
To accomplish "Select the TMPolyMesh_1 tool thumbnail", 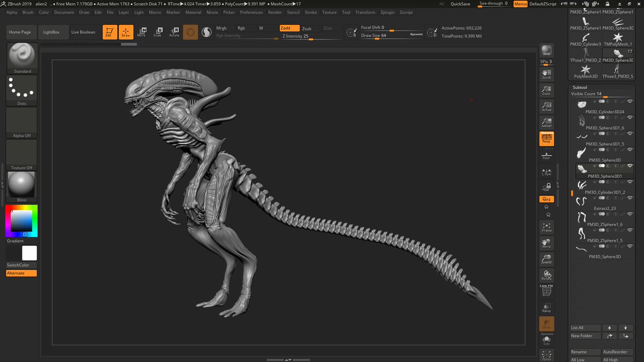I will pyautogui.click(x=618, y=38).
